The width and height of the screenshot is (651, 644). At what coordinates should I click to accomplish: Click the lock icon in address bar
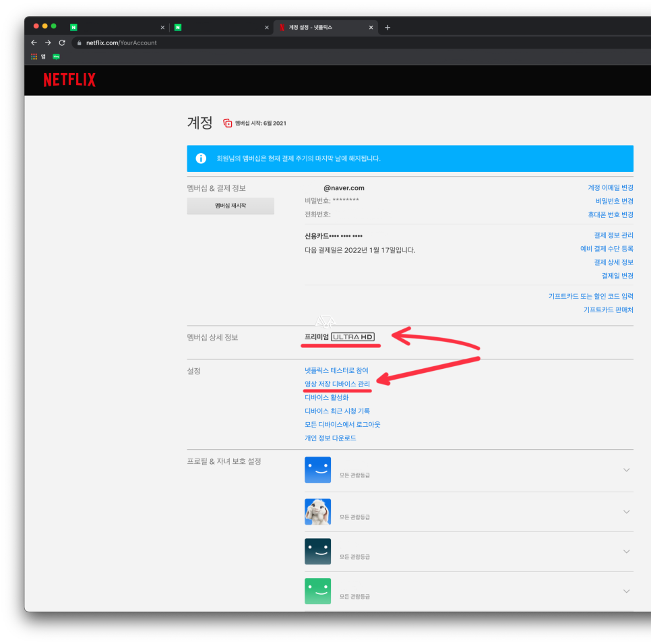(x=80, y=42)
